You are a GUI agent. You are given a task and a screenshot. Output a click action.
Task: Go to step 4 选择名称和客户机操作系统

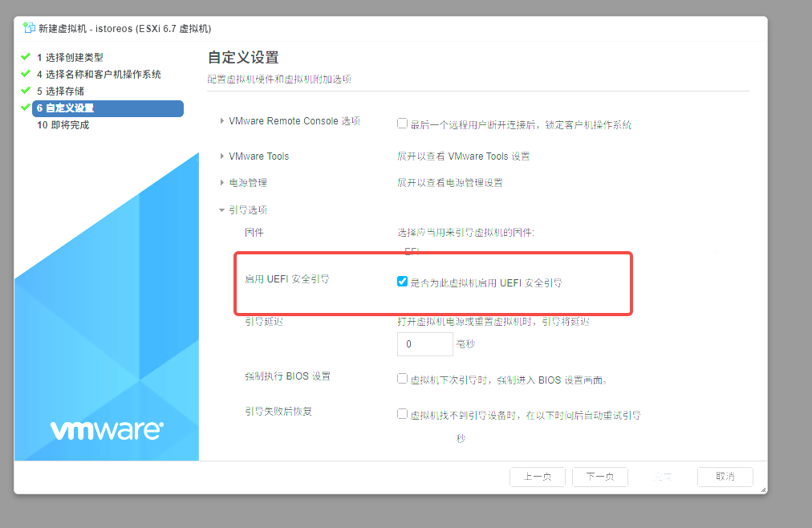tap(99, 74)
